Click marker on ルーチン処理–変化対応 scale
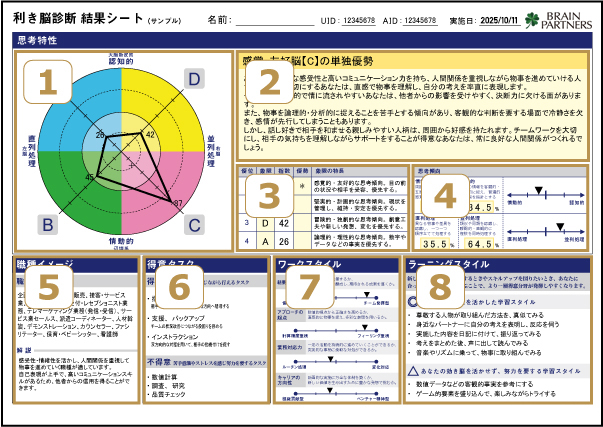 (330, 359)
